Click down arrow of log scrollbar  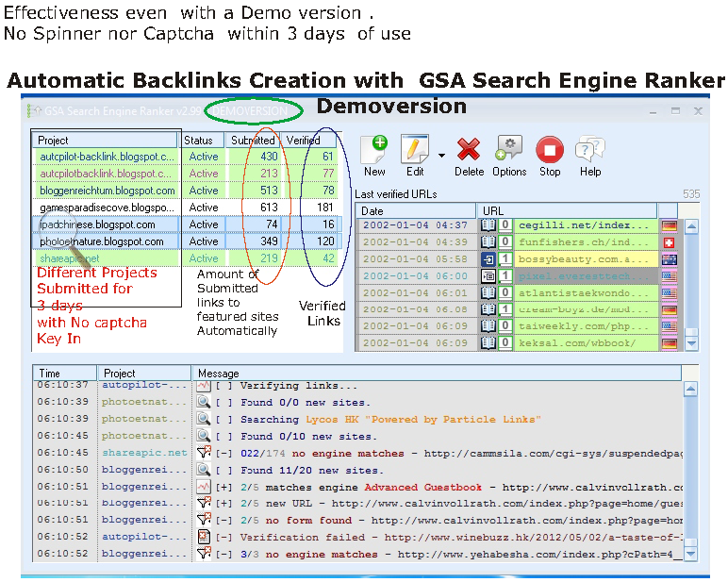click(690, 553)
